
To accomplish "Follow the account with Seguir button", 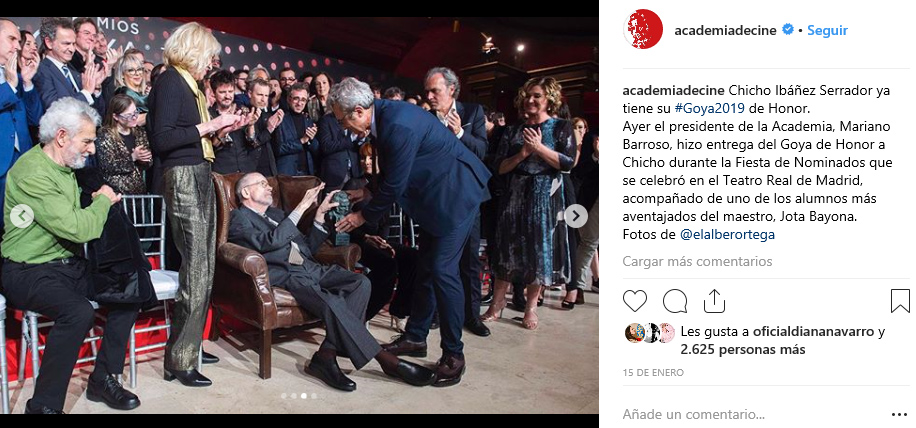I will [827, 30].
